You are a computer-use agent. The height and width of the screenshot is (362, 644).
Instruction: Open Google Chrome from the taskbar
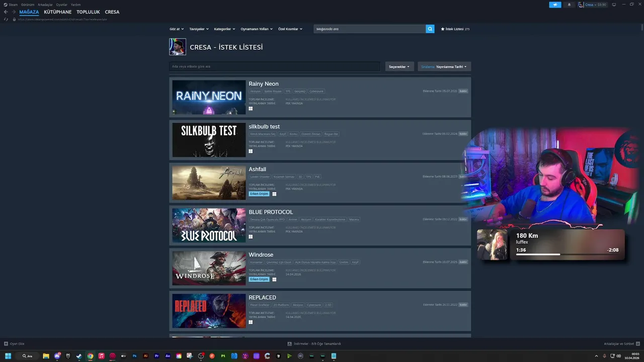(90, 356)
